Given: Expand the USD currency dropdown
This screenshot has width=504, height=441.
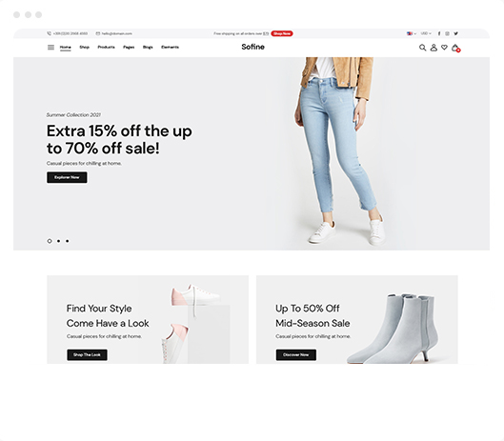Looking at the screenshot, I should point(426,33).
